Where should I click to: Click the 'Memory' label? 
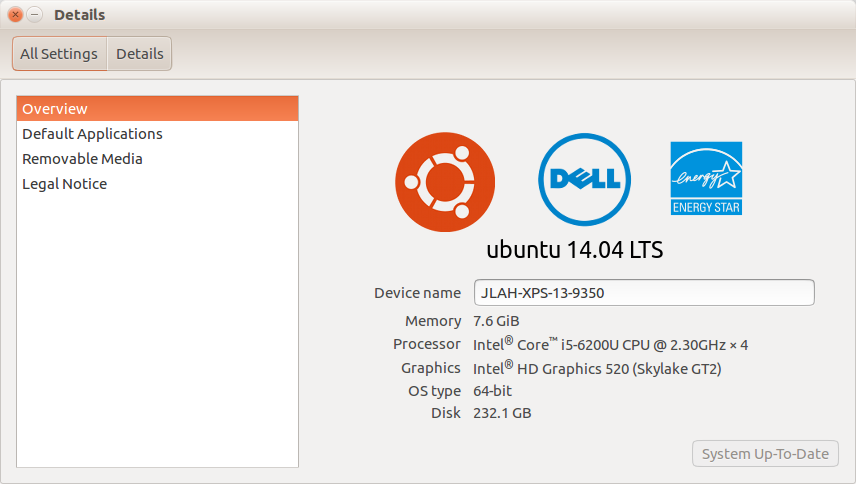[x=433, y=321]
